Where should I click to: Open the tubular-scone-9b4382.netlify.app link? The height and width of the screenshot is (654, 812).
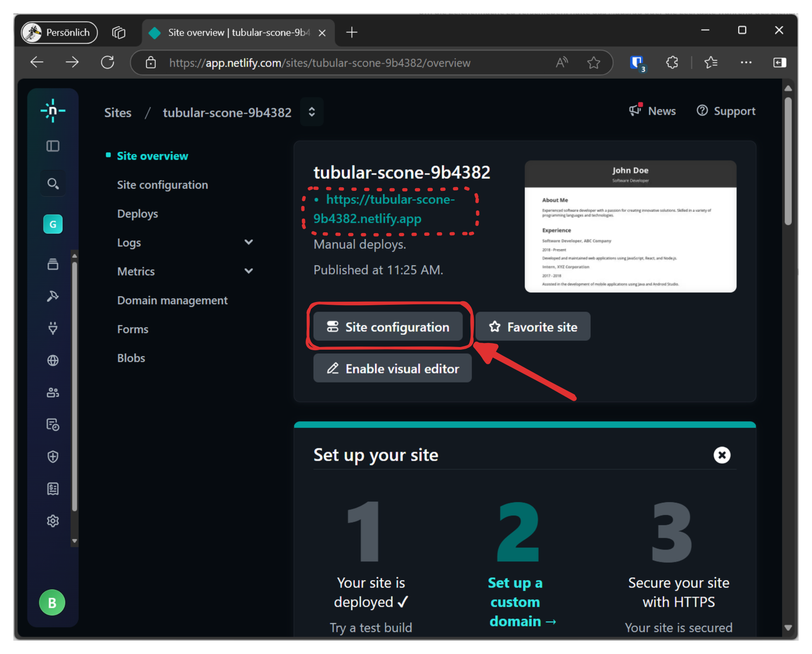click(x=384, y=209)
